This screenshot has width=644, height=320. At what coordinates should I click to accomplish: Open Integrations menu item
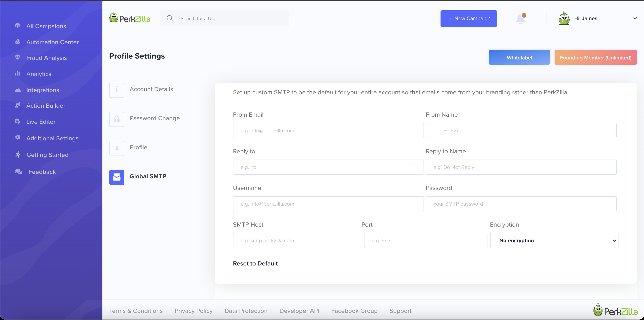[43, 90]
